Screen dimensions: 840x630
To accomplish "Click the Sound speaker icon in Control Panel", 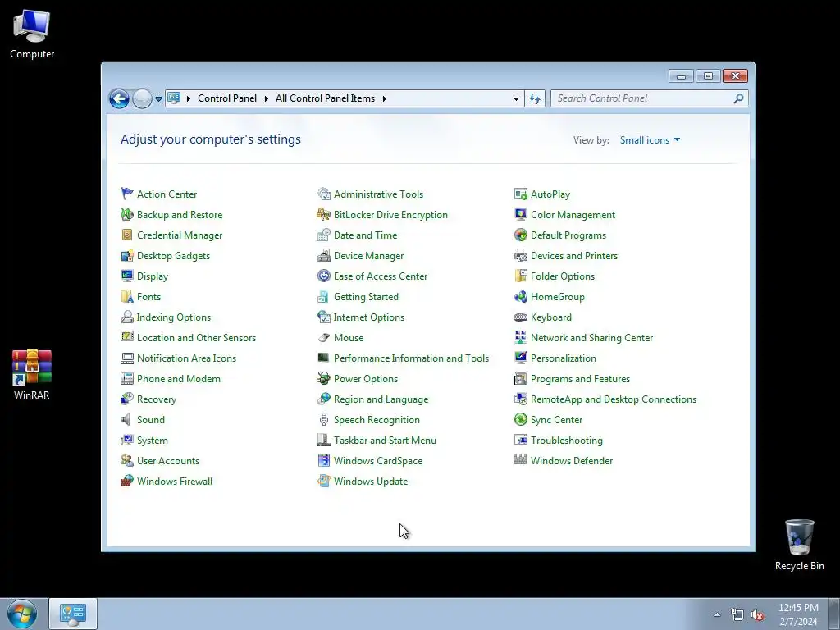I will point(127,419).
